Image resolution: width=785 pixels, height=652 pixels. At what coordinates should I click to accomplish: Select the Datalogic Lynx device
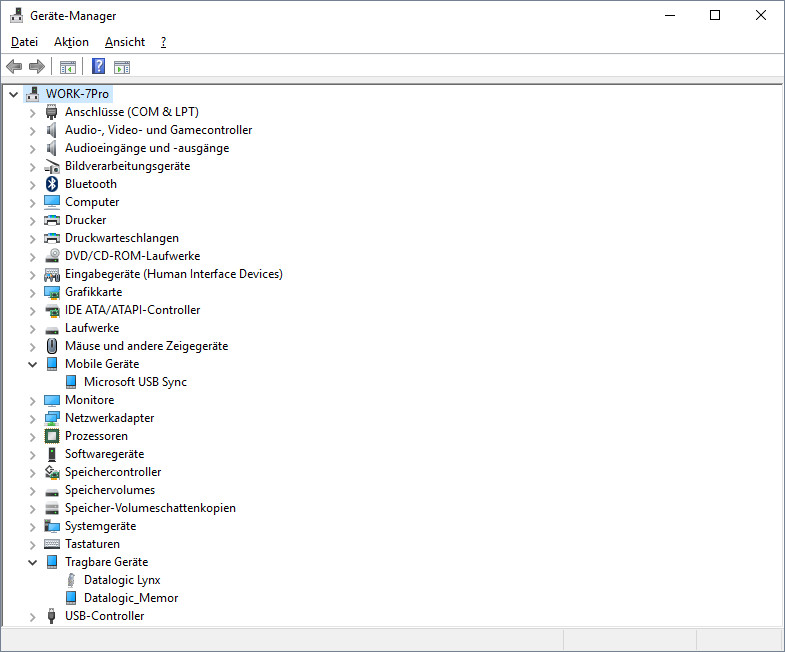click(122, 580)
